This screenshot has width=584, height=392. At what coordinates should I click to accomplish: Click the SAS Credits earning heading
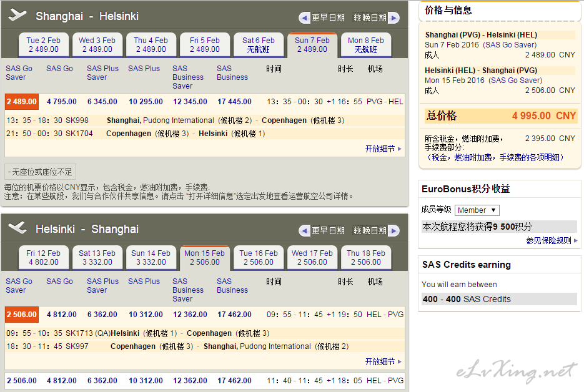[x=467, y=265]
